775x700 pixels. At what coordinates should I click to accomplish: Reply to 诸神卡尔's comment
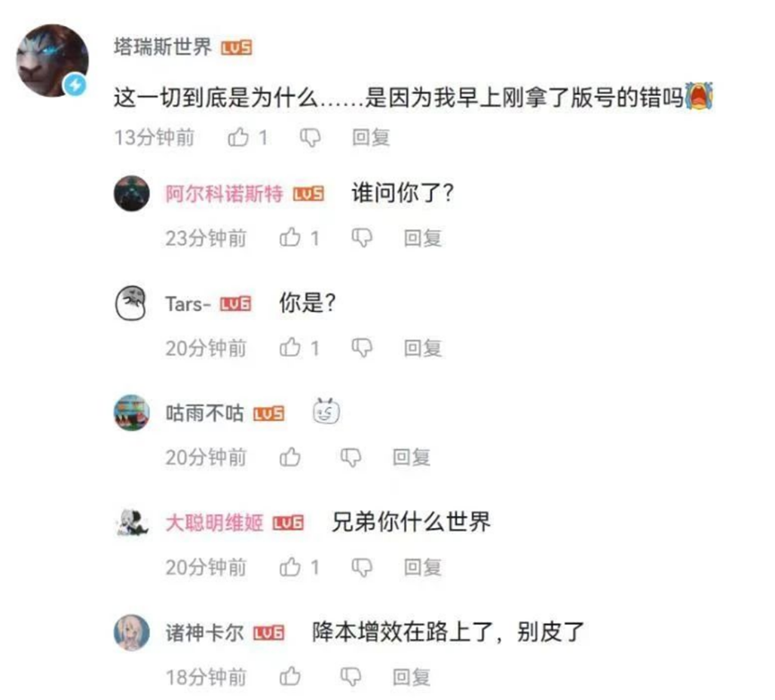click(411, 677)
